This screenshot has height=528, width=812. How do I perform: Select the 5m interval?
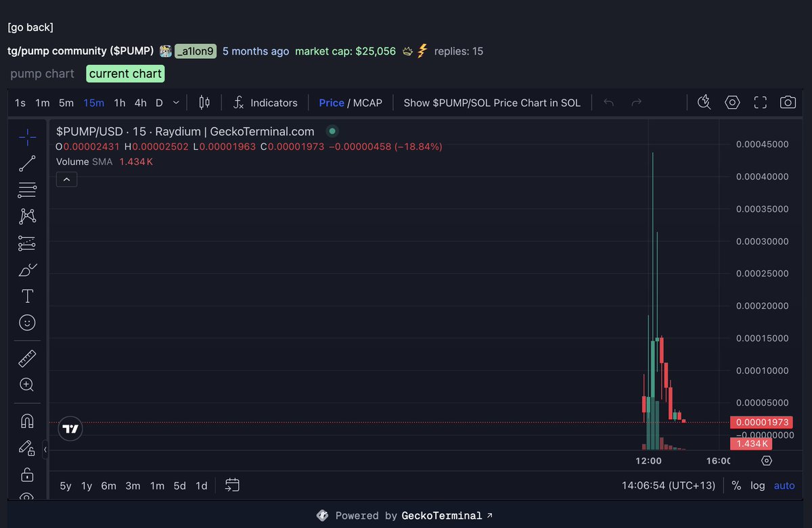pyautogui.click(x=66, y=103)
